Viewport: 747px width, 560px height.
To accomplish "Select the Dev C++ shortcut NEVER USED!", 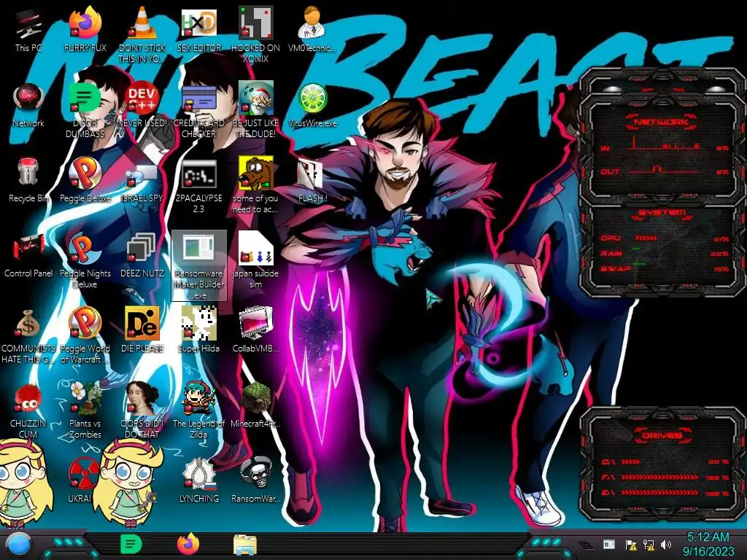I will 142,105.
